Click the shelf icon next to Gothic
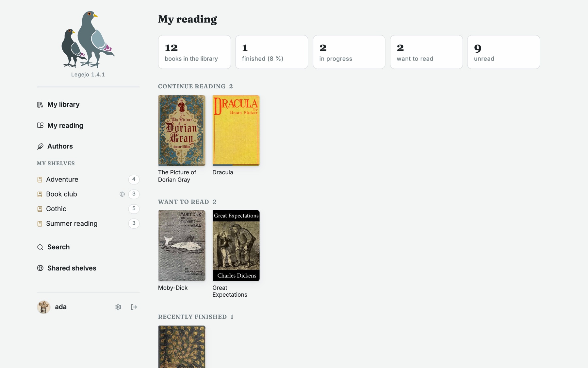 (40, 209)
